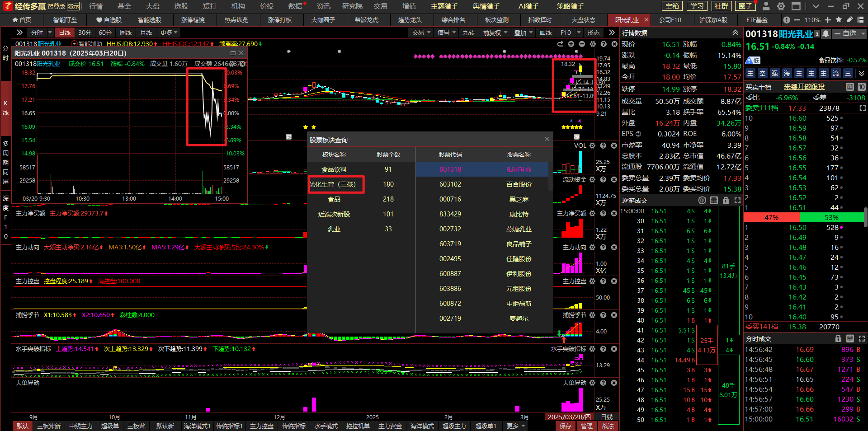Expand more indicator tags with double-down chevron
Screen dimensions: 868x431
coord(862,73)
